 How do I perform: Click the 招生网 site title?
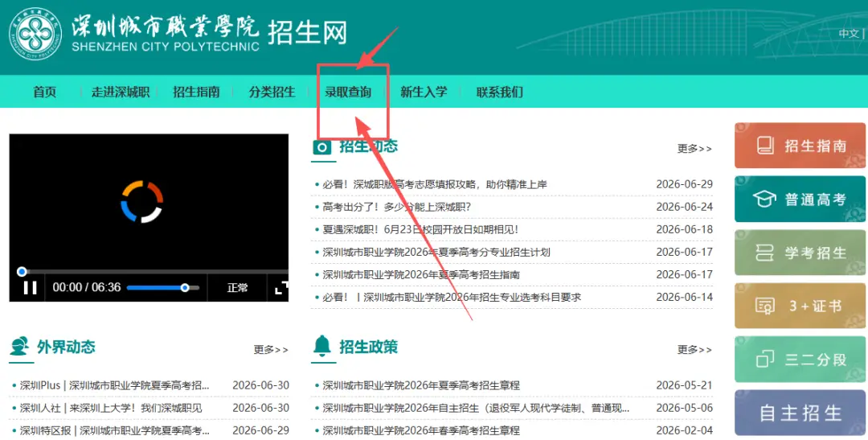point(307,33)
